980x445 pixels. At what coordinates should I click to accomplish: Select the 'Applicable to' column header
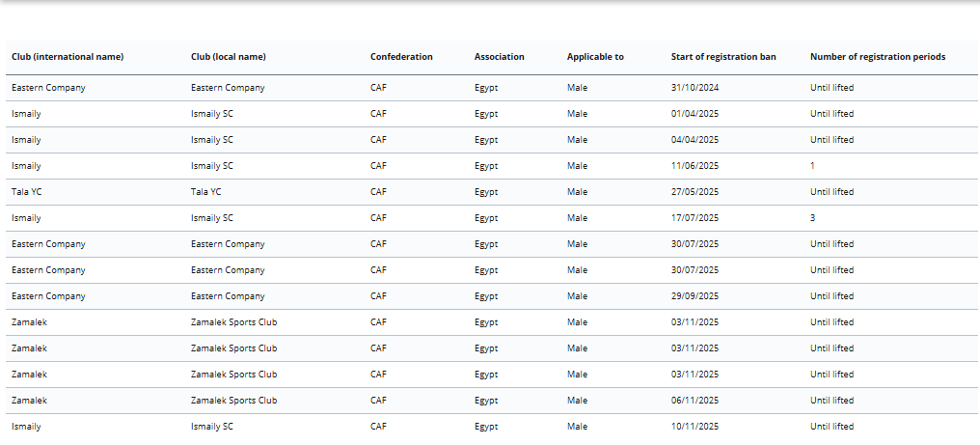coord(595,57)
